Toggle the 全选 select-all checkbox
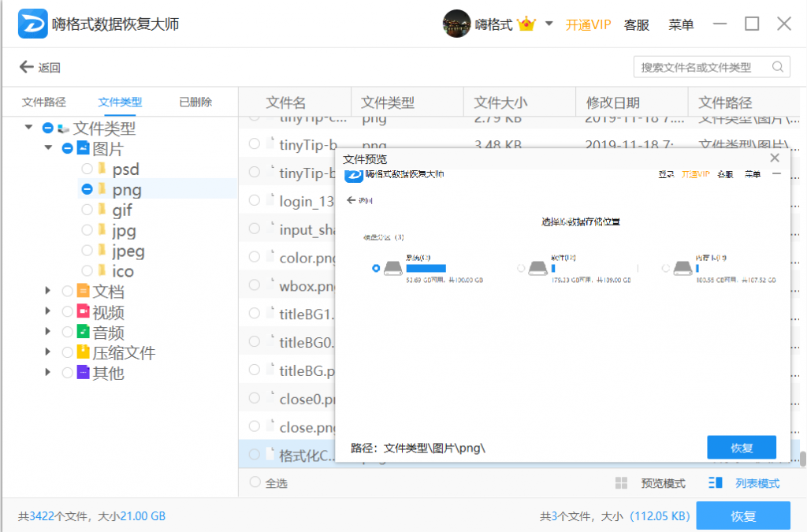Image resolution: width=807 pixels, height=532 pixels. [x=255, y=482]
